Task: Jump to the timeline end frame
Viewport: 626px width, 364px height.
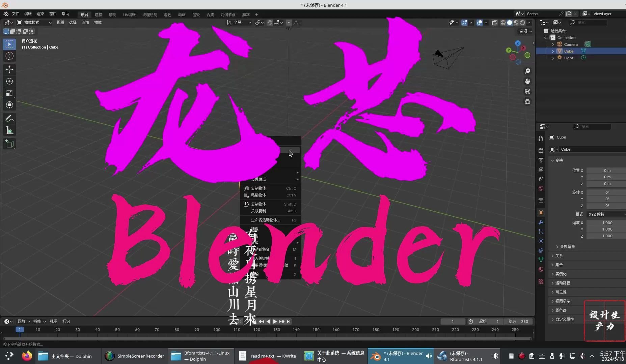Action: coord(289,322)
